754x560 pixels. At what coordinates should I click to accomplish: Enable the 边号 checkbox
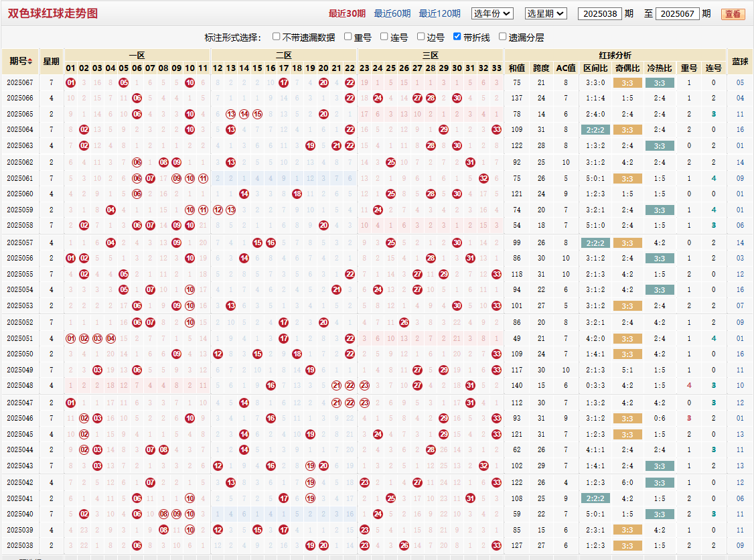(x=421, y=37)
